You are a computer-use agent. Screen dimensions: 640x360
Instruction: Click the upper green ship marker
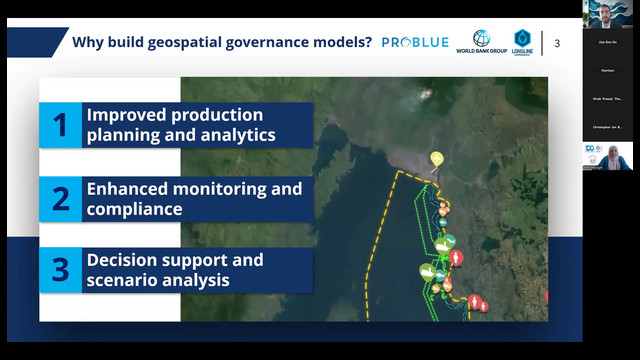click(x=442, y=247)
